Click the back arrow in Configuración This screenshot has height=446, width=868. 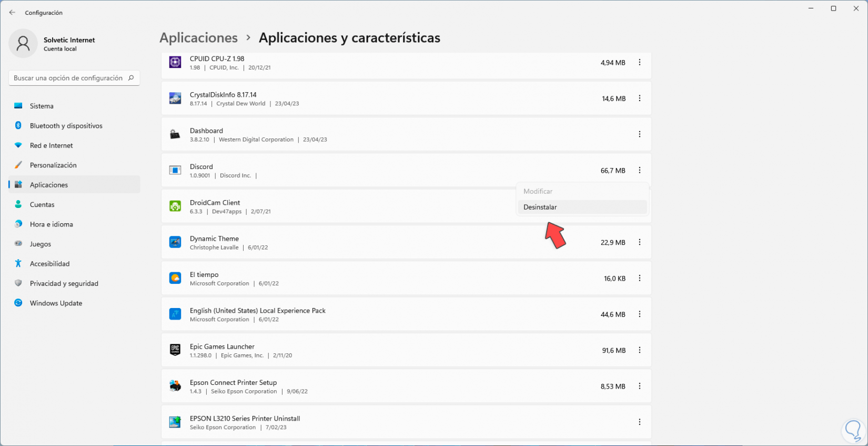point(12,13)
